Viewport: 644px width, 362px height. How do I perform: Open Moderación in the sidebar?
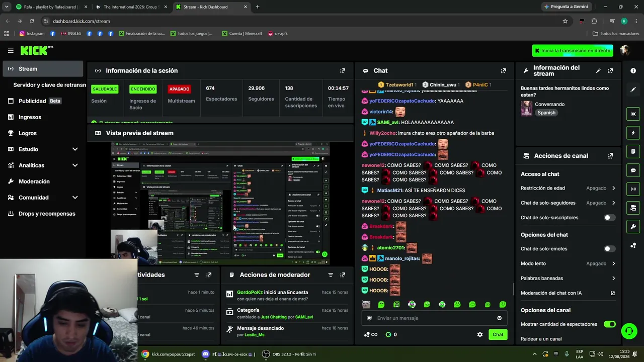click(43, 182)
